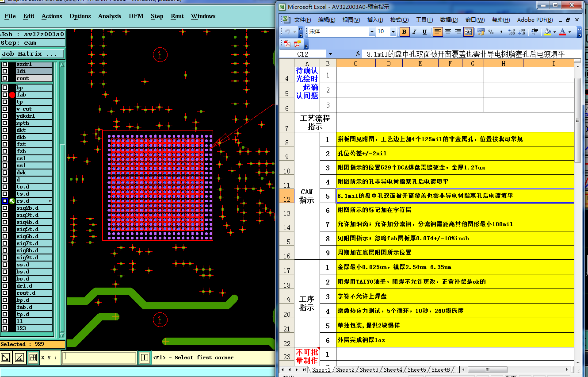Screen dimensions: 588x377
Task: Select row 12 header in Excel
Action: click(x=287, y=196)
